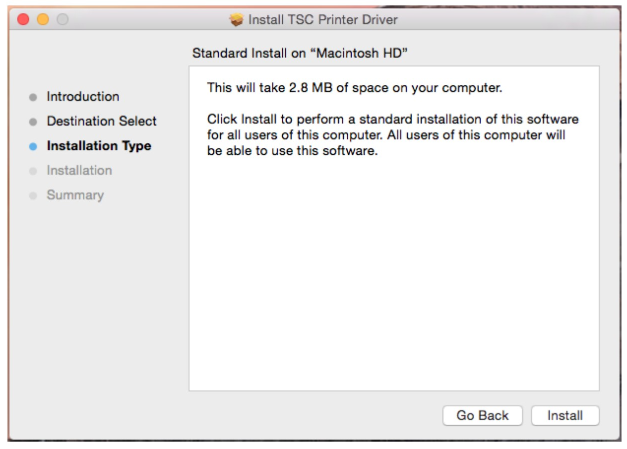Click the grayed-out Installation step
The image size is (627, 449).
[79, 170]
